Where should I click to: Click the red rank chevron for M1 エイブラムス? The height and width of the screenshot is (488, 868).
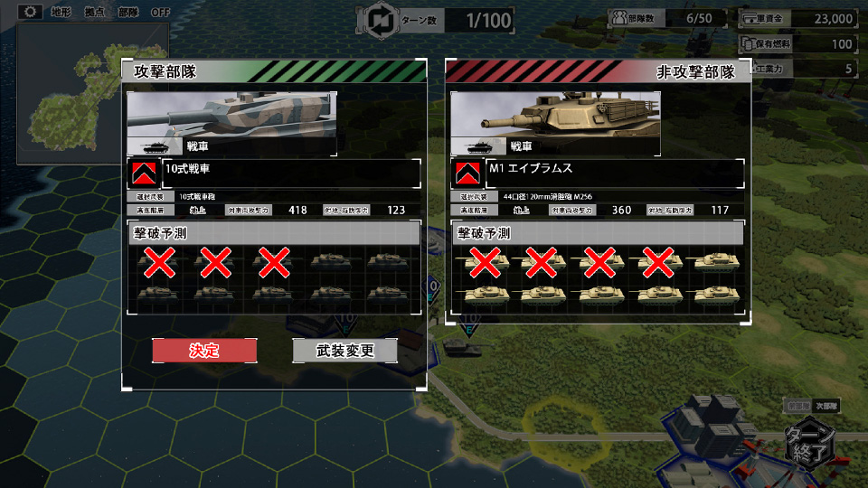point(467,174)
